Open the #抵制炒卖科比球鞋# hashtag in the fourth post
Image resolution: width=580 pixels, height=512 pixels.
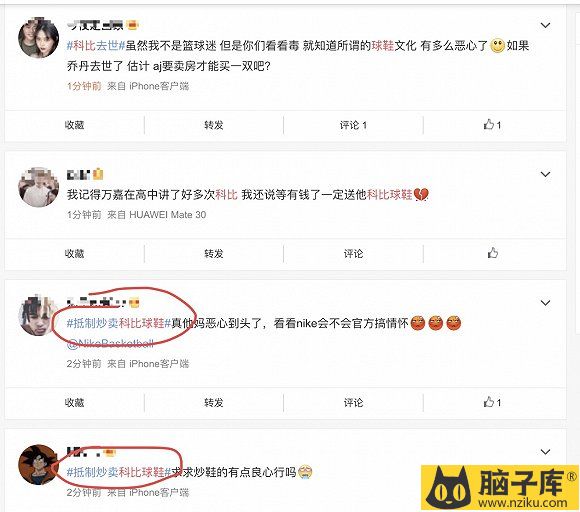click(118, 472)
